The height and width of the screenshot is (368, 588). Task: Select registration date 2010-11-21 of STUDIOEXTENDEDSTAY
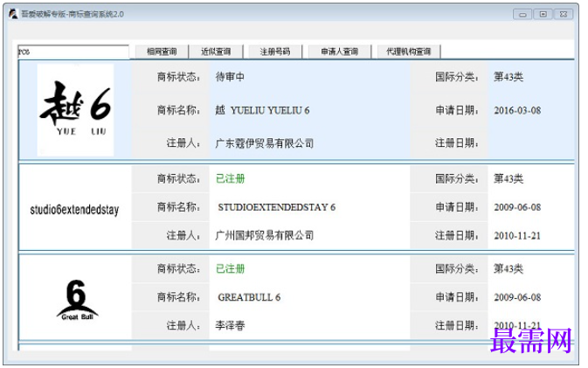coord(517,236)
